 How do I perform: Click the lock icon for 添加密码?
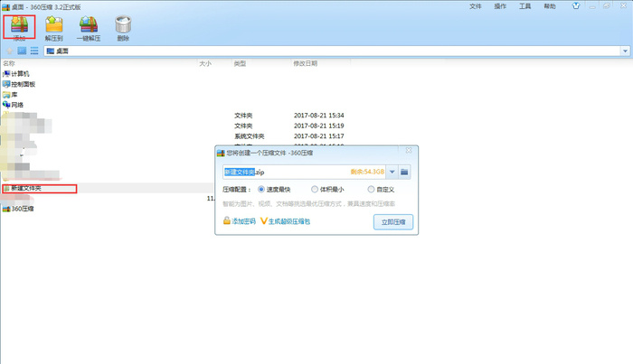click(x=227, y=220)
